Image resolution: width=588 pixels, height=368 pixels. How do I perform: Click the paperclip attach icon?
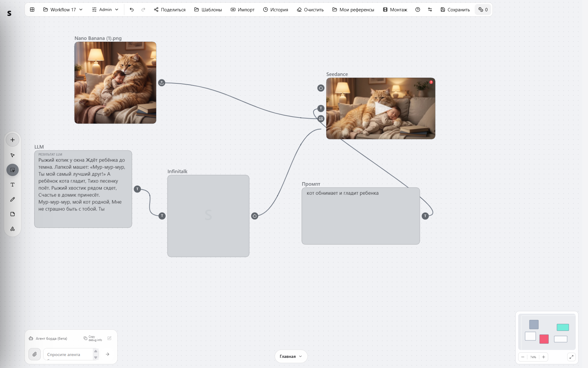(x=35, y=354)
